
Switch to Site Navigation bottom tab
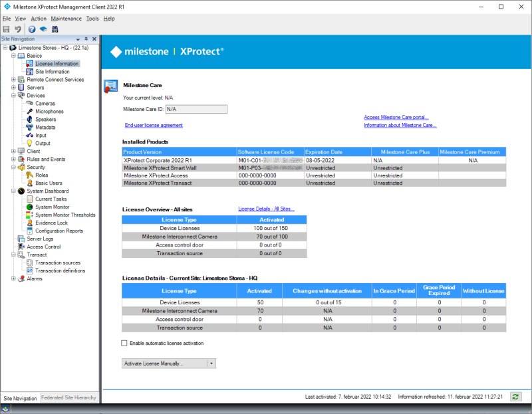(x=20, y=398)
